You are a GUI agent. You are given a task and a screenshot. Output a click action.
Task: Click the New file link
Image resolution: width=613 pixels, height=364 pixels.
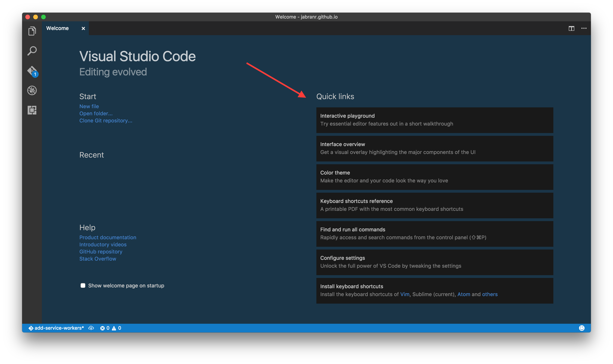[89, 106]
